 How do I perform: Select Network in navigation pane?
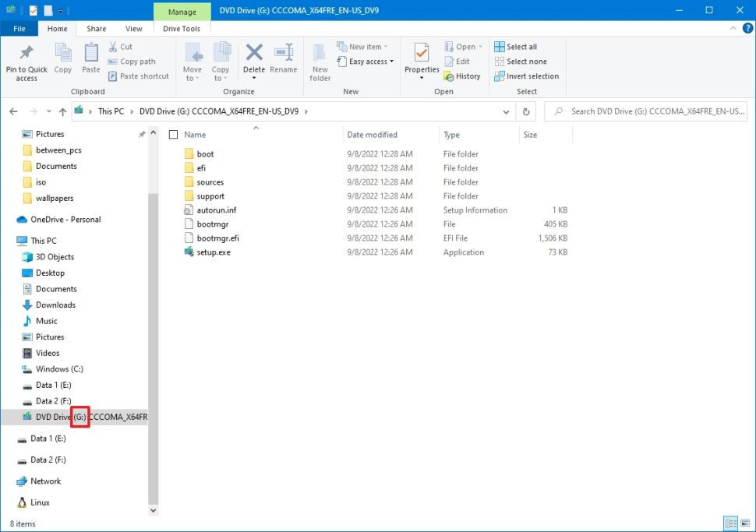click(38, 481)
